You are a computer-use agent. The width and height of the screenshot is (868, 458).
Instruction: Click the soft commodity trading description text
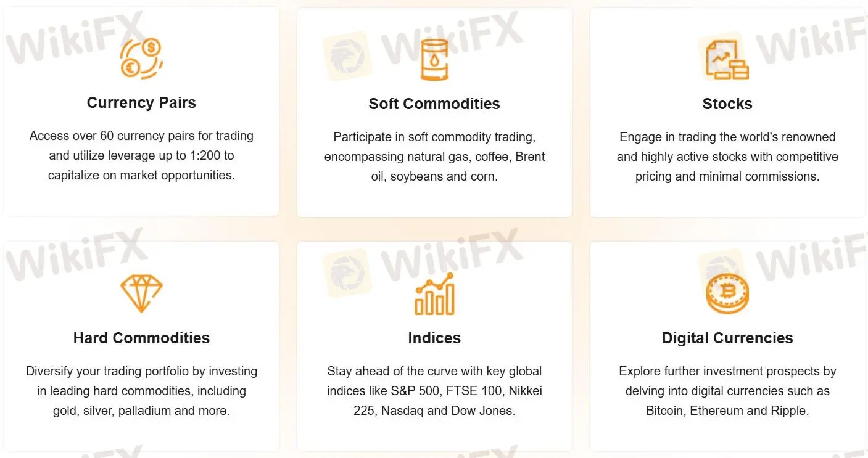[x=434, y=157]
